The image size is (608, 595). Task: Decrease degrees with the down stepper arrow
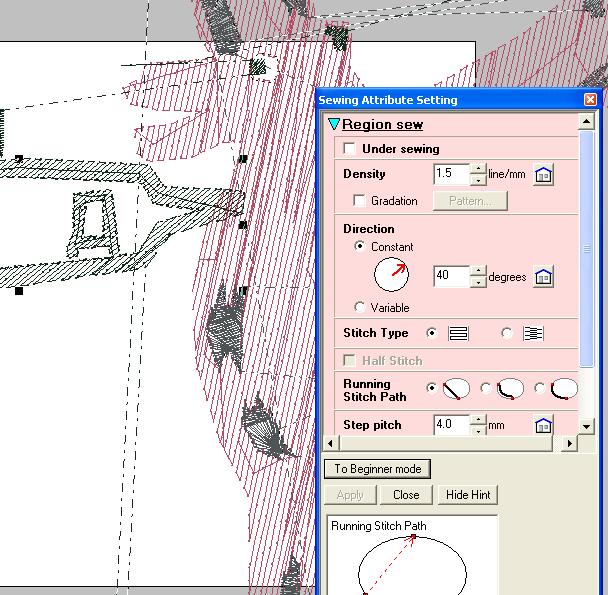pos(478,282)
